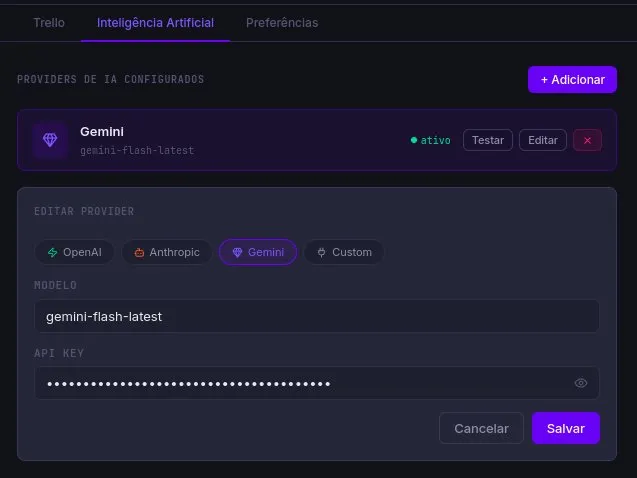Click Editar on the Gemini provider
637x478 pixels.
542,140
